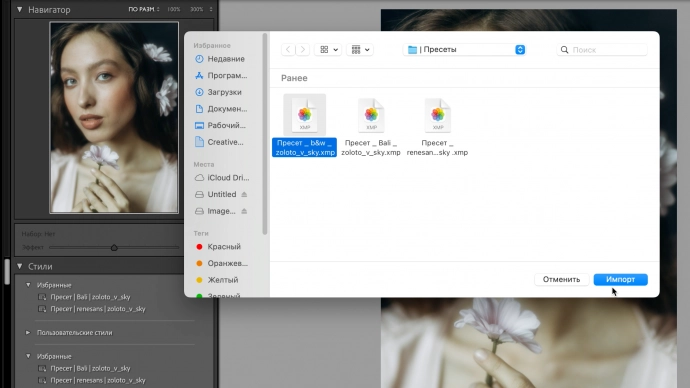Screen dimensions: 690x388
Task: Open the navigator zoom options arrows
Action: coord(211,9)
